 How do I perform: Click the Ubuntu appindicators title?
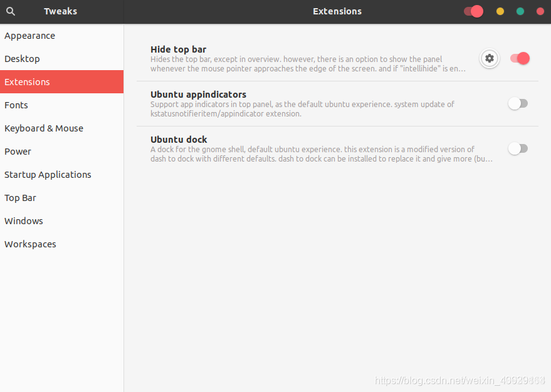coord(198,95)
